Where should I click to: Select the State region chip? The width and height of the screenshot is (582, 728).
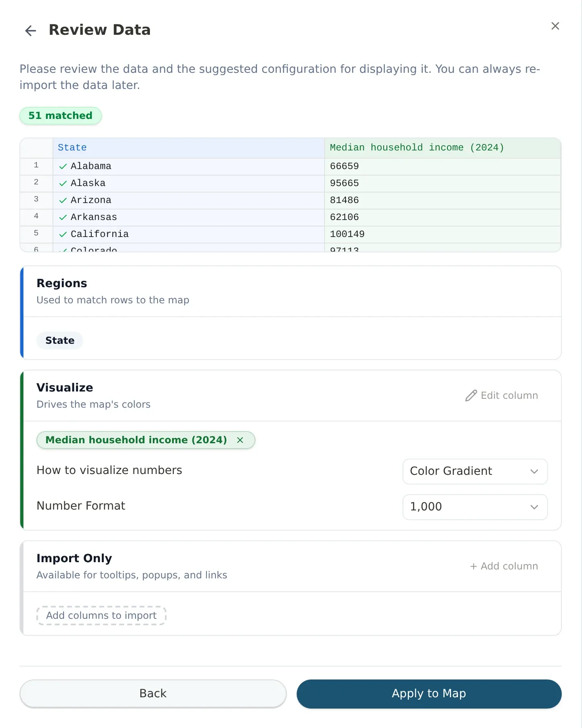[60, 341]
